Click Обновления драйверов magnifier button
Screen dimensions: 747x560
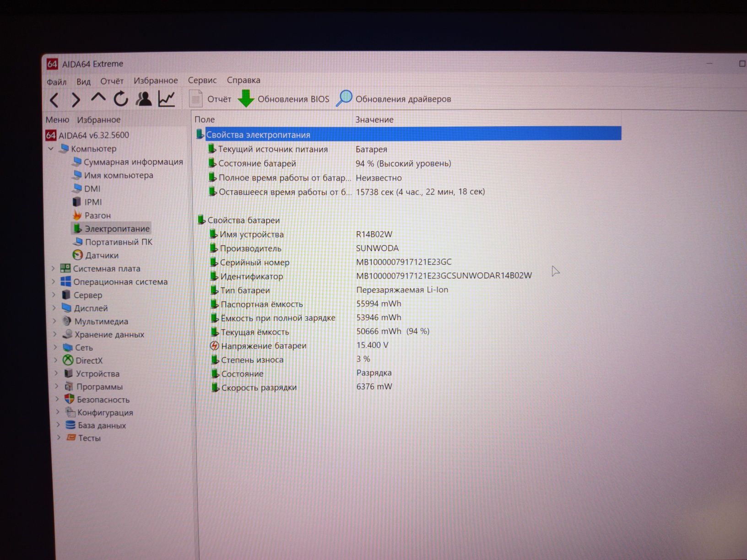coord(394,98)
